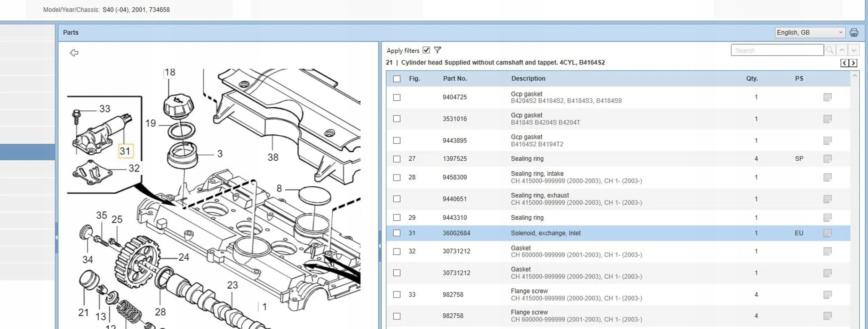Check the box for part 36002684
The height and width of the screenshot is (329, 868).
click(x=397, y=233)
